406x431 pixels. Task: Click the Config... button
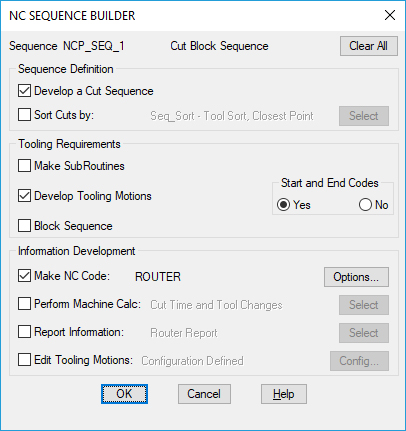[x=359, y=361]
